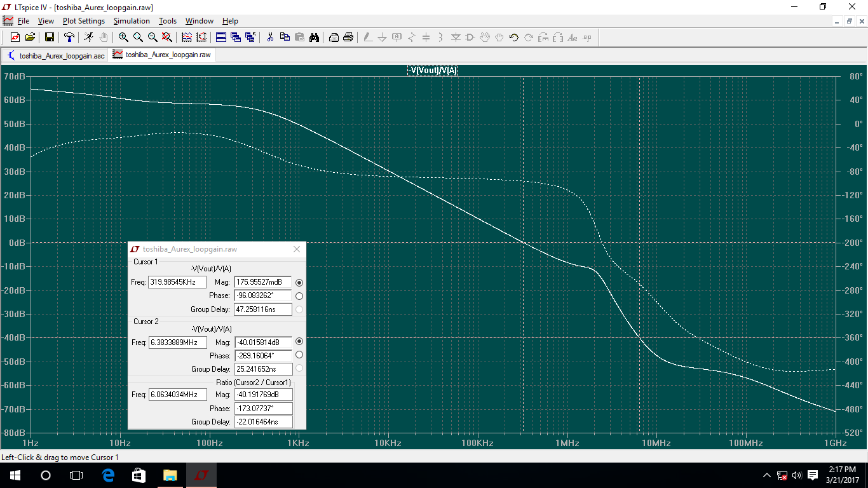Click the SPICE directive .op icon

587,37
